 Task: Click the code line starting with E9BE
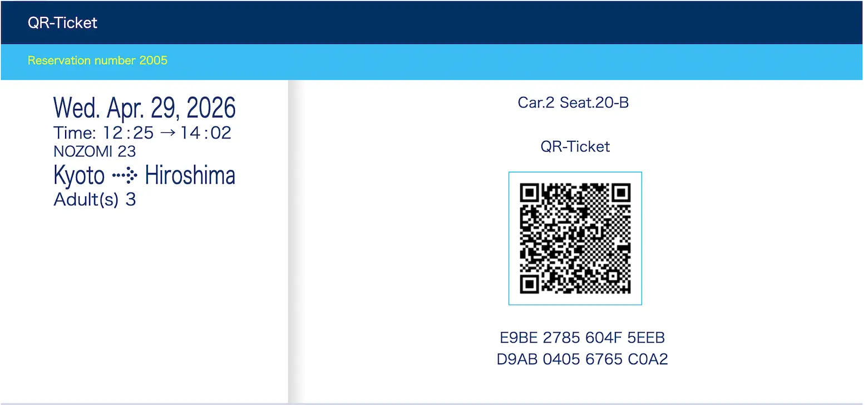click(x=582, y=338)
